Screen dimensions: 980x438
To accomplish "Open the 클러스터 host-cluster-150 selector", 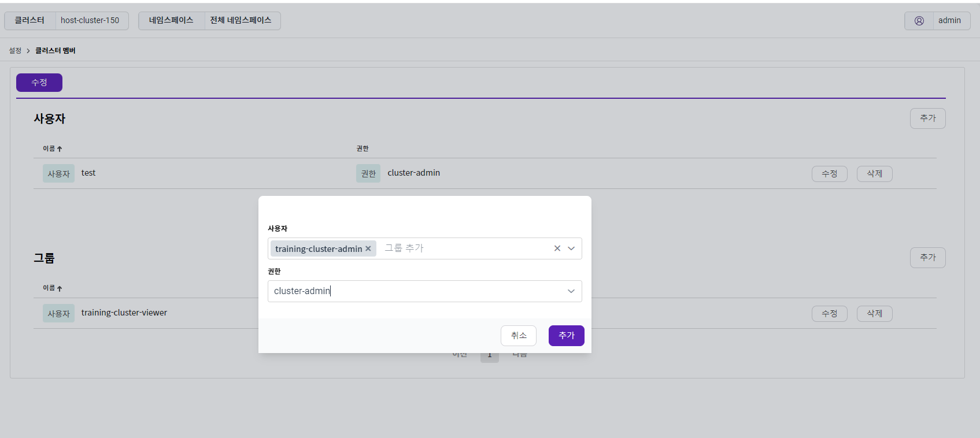I will tap(66, 21).
